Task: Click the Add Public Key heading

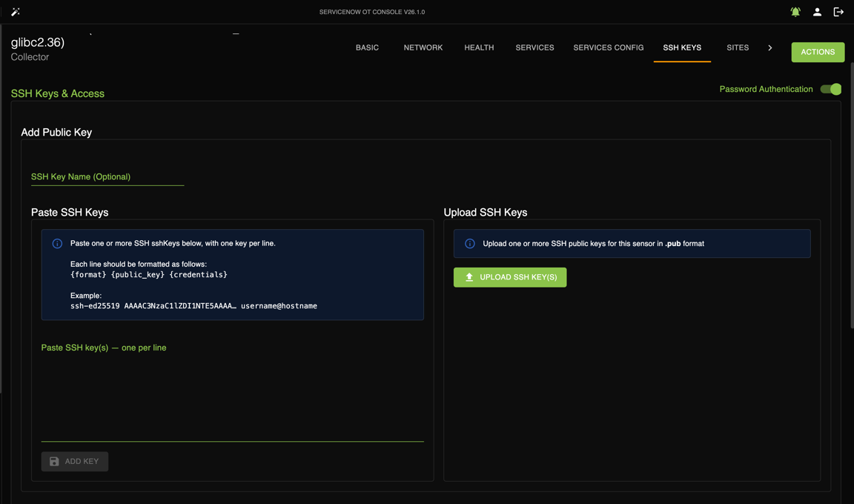Action: click(56, 132)
